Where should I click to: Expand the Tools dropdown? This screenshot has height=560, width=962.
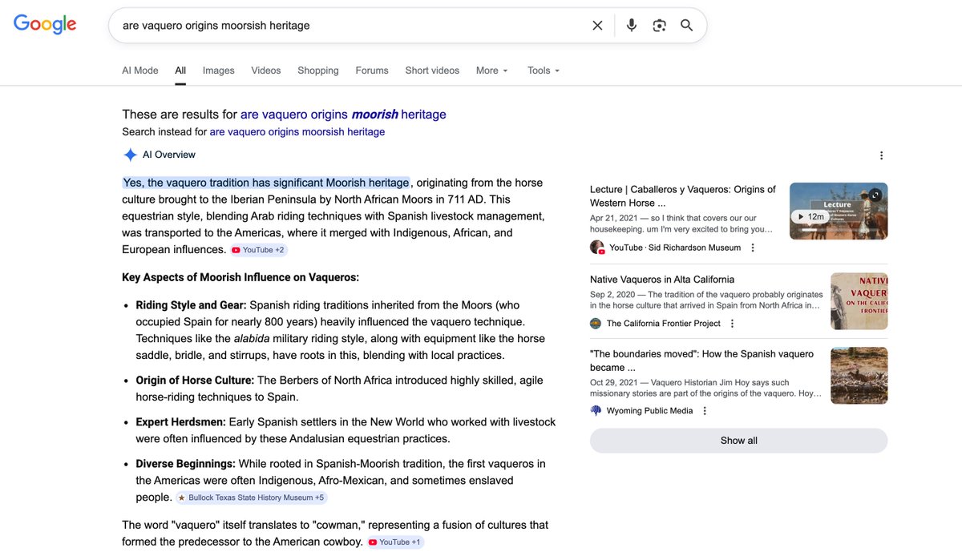pos(544,71)
